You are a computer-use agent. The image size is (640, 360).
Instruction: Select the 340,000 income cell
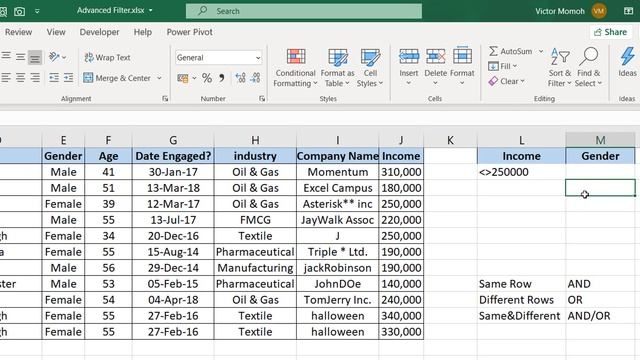point(401,316)
